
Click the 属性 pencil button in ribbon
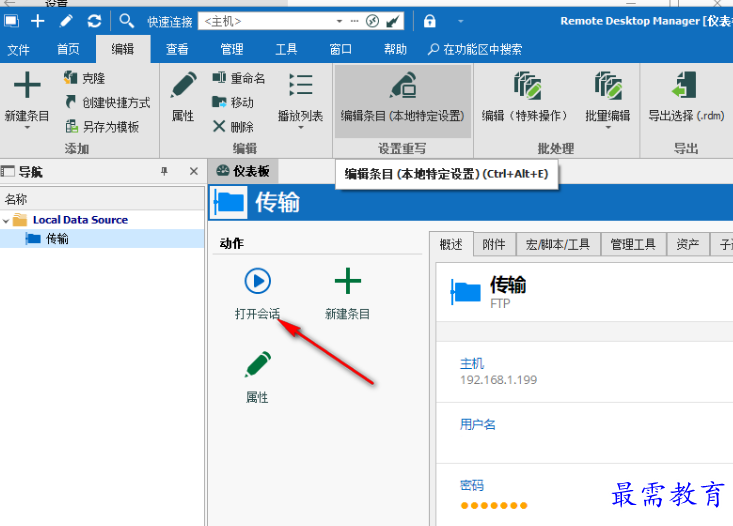coord(183,96)
